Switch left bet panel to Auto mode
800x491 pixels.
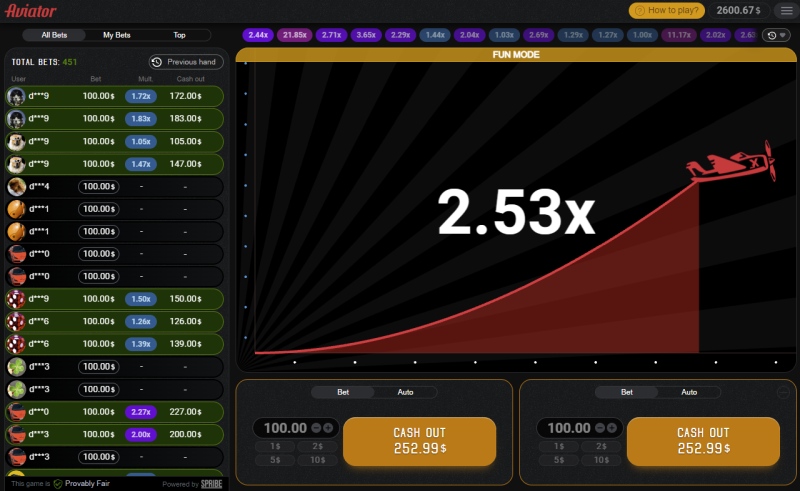click(x=405, y=393)
